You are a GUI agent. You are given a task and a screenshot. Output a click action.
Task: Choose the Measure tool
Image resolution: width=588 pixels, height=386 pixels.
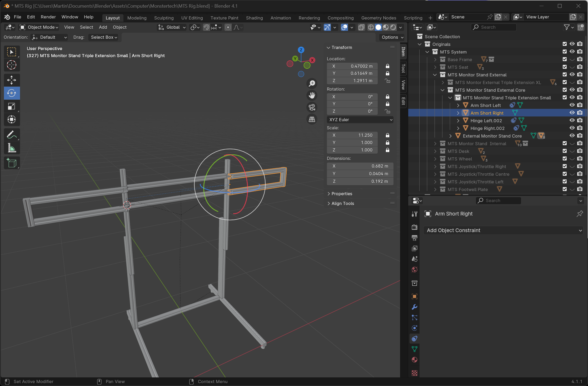12,148
